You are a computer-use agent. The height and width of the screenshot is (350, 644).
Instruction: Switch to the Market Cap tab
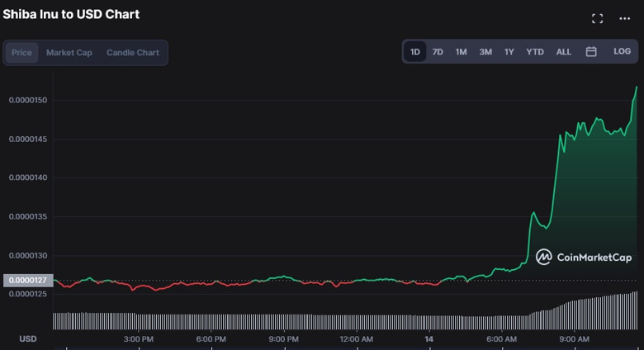click(x=69, y=53)
